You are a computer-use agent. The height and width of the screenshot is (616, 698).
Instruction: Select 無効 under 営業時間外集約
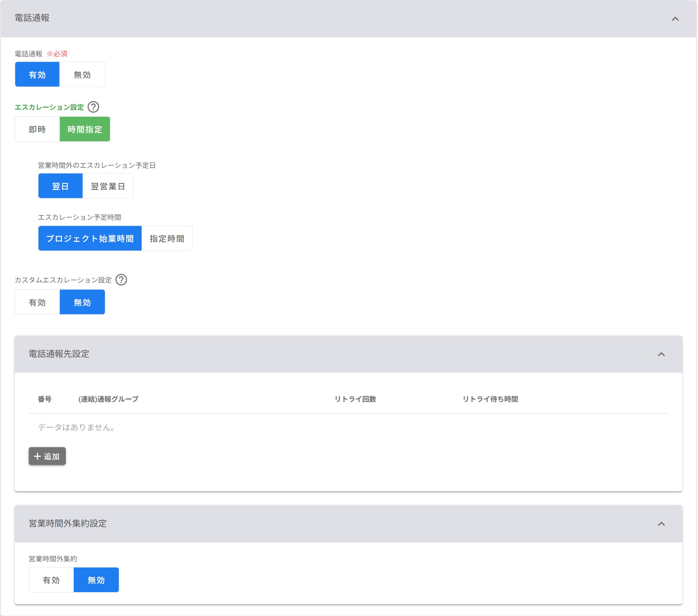[96, 580]
